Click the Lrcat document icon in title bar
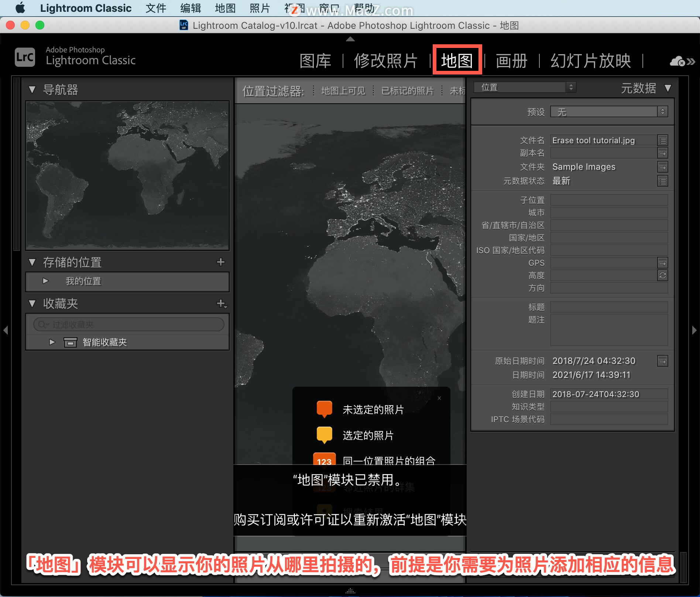 point(183,25)
